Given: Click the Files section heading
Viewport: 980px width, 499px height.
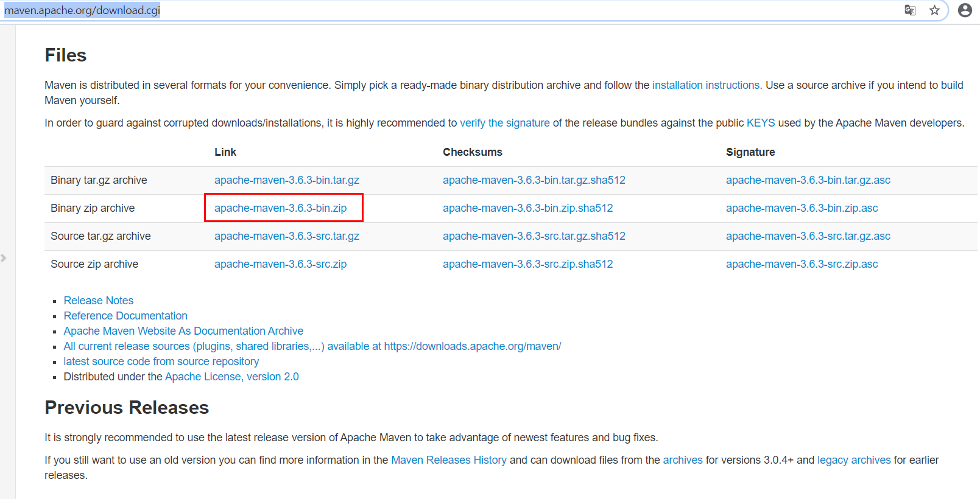Looking at the screenshot, I should pyautogui.click(x=66, y=55).
